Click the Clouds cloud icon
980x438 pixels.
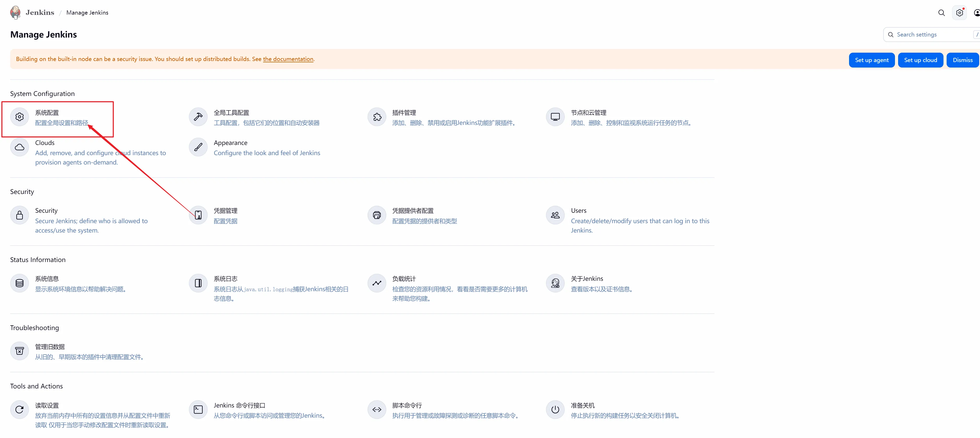19,147
